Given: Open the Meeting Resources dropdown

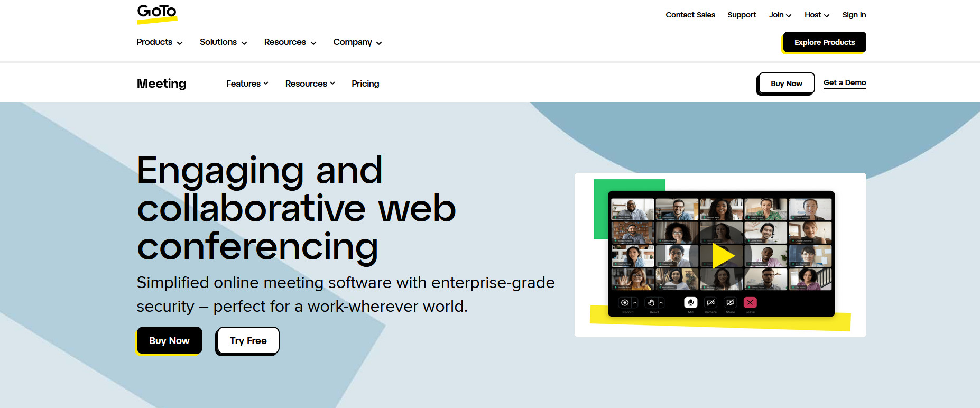Looking at the screenshot, I should [x=310, y=84].
